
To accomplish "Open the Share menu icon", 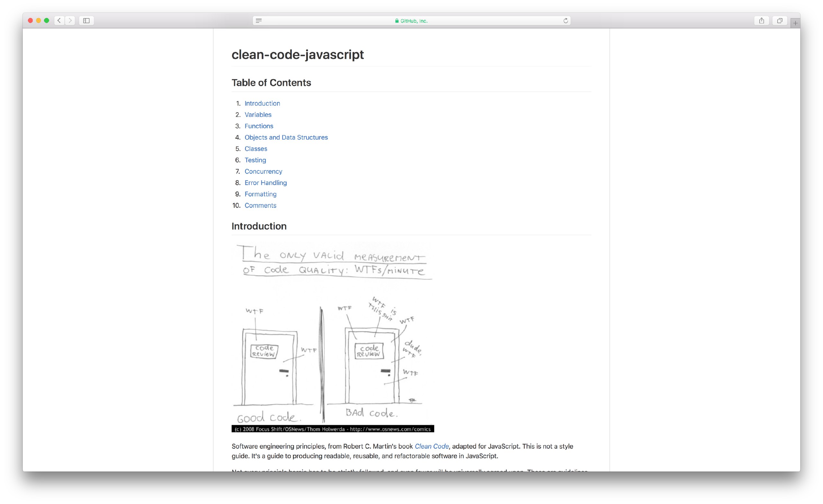I will click(x=762, y=21).
